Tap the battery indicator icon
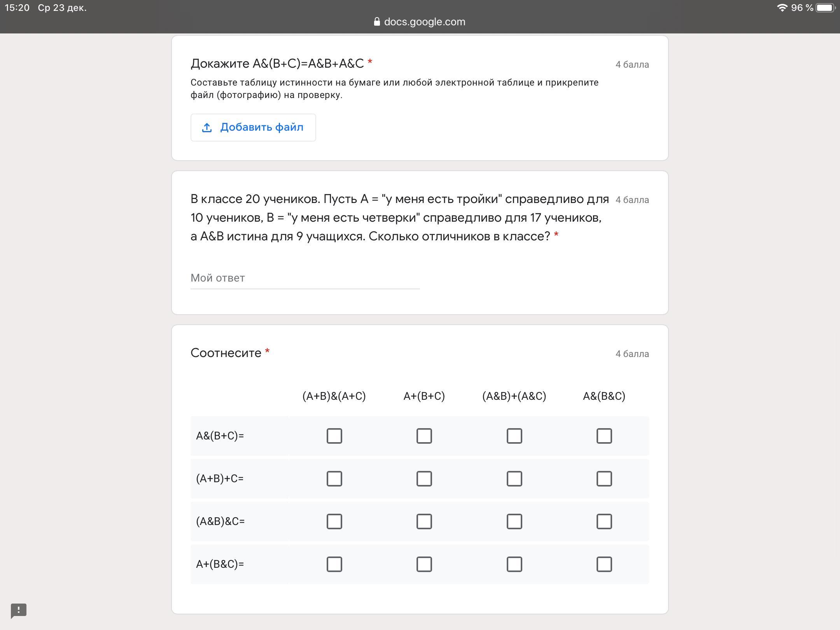Viewport: 840px width, 630px height. click(825, 8)
